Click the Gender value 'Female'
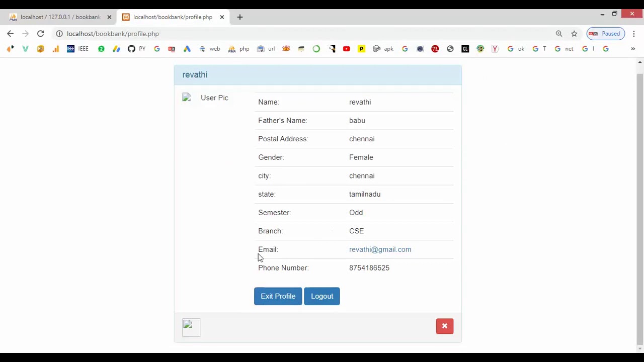 tap(361, 157)
